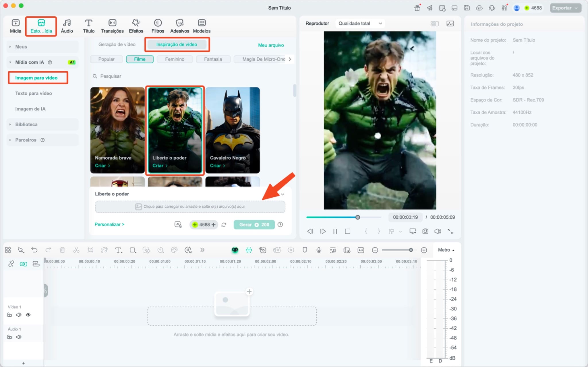588x367 pixels.
Task: Open cloud upload icon
Action: tap(479, 8)
